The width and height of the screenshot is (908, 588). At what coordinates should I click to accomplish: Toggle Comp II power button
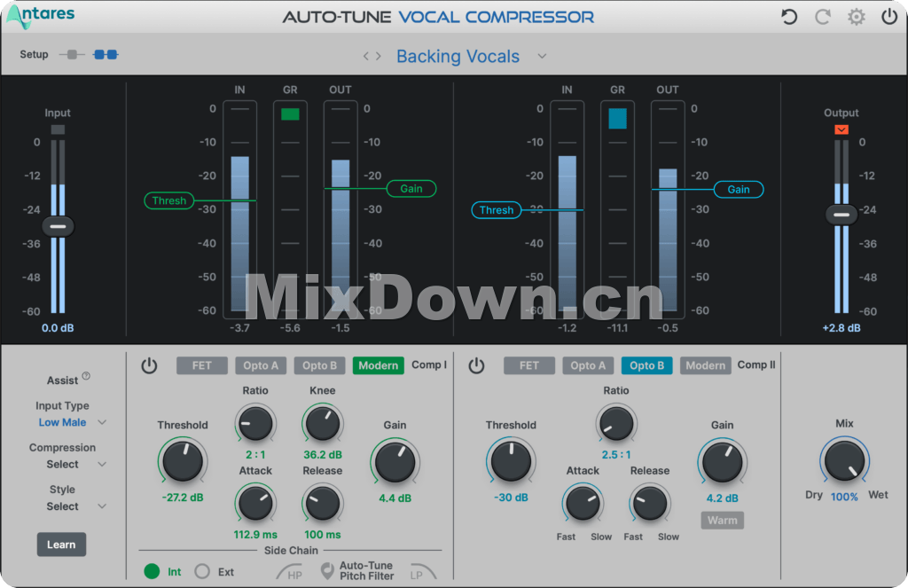pyautogui.click(x=477, y=365)
